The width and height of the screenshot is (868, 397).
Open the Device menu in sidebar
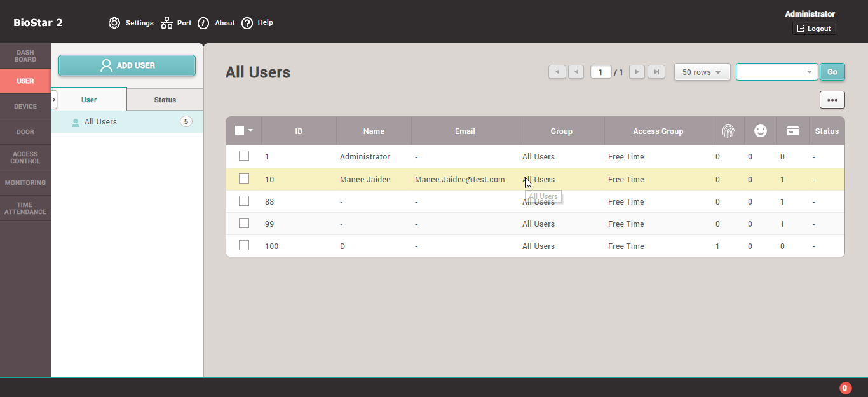(25, 107)
